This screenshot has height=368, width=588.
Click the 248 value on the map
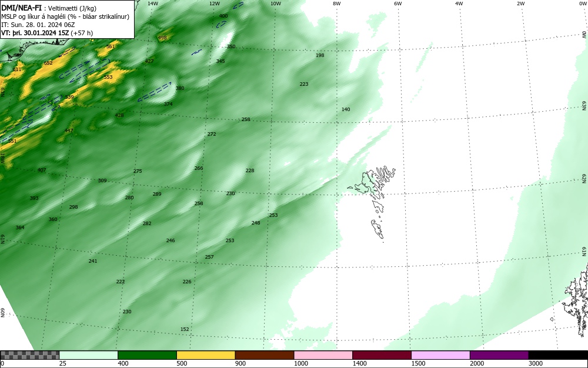coord(255,223)
